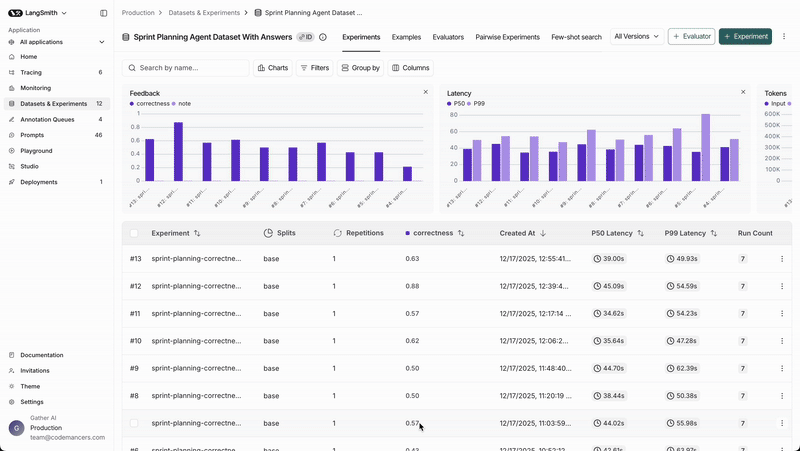800x451 pixels.
Task: Close the Latency chart panel
Action: (x=743, y=92)
